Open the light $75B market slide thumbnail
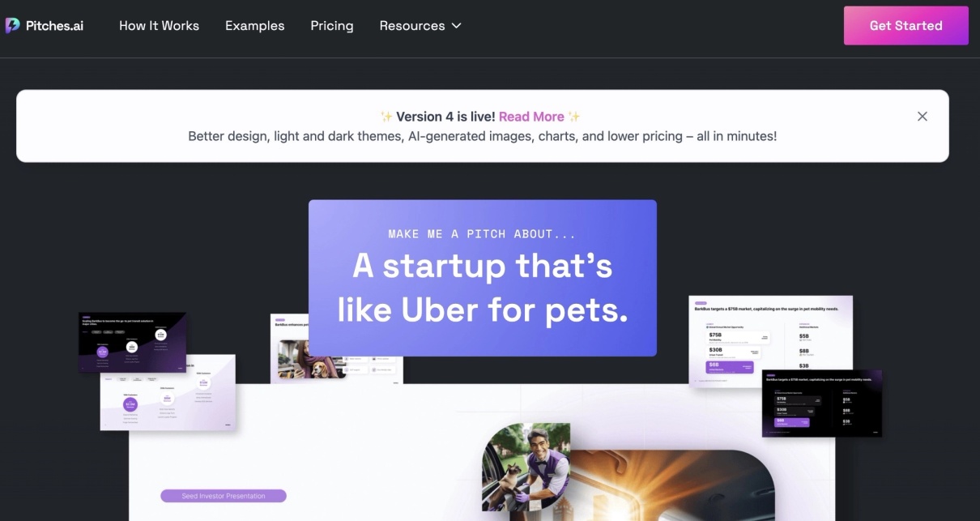The height and width of the screenshot is (521, 980). [x=770, y=342]
